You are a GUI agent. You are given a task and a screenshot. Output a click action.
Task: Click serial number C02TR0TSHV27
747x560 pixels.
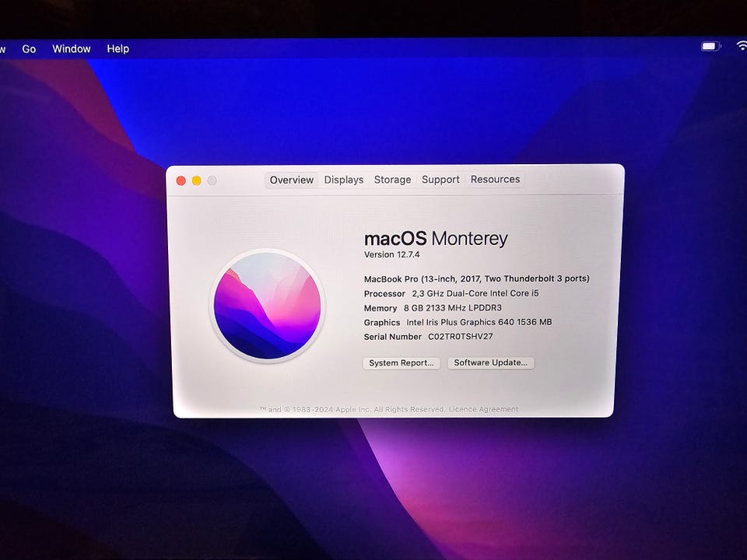(460, 337)
